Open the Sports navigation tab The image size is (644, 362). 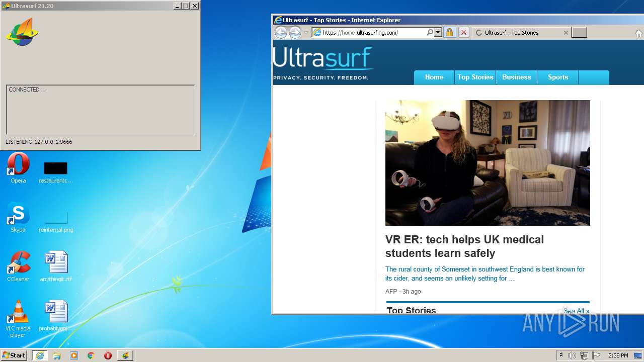pyautogui.click(x=558, y=77)
